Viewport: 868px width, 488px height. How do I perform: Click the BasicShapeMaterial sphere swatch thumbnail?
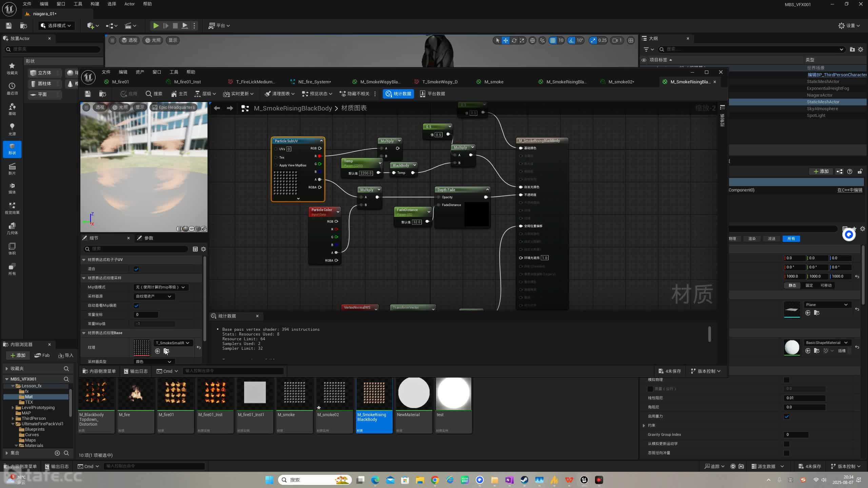[792, 347]
